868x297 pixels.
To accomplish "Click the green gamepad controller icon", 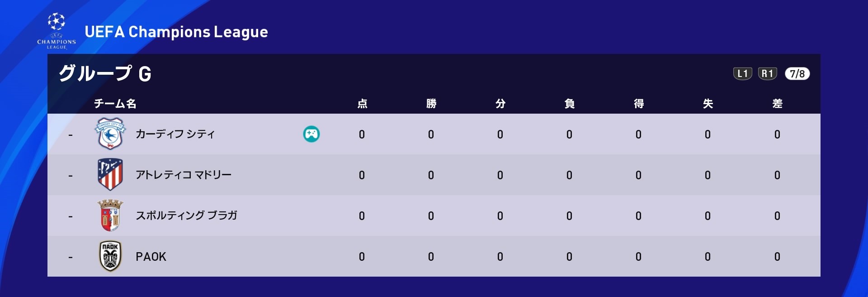I will (311, 134).
